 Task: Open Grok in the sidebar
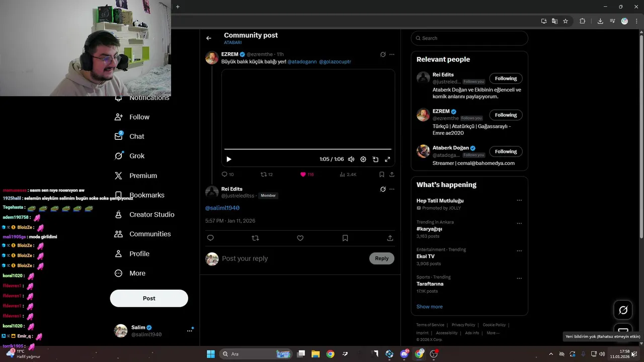point(130,156)
